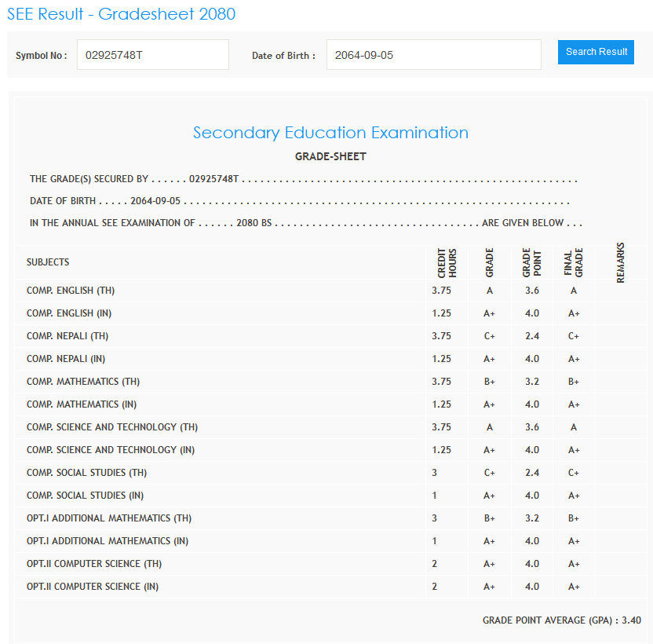Click the Secondary Education Examination title
The width and height of the screenshot is (653, 644).
330,133
